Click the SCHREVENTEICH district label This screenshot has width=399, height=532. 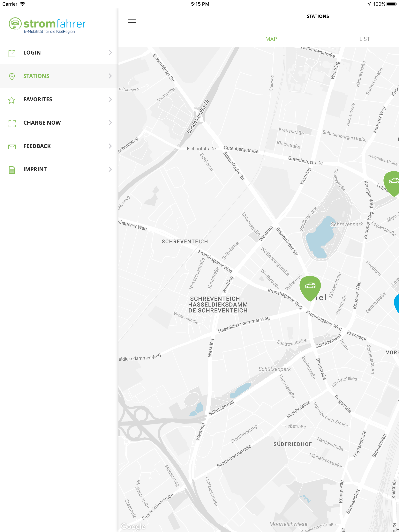pyautogui.click(x=184, y=241)
